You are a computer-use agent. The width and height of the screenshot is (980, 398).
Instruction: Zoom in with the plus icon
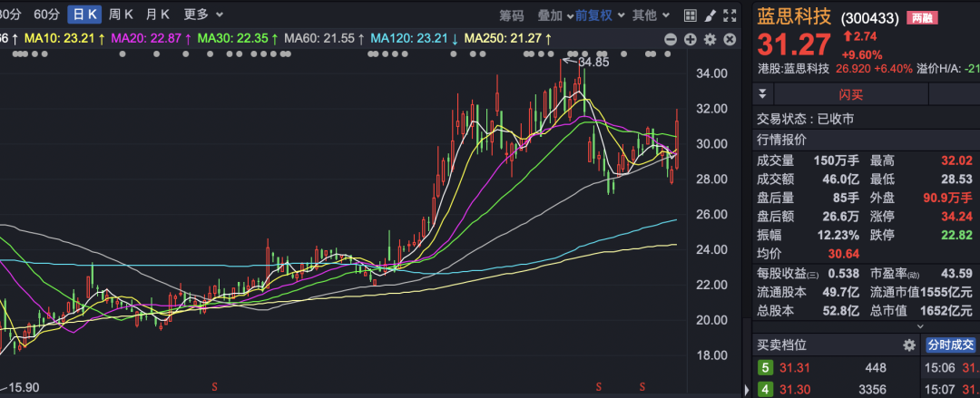point(690,39)
